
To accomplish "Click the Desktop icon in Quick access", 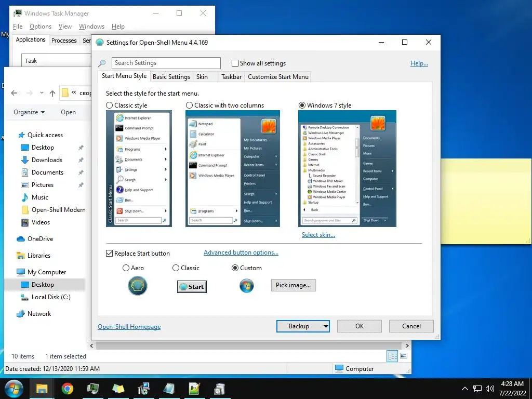I will tap(25, 148).
